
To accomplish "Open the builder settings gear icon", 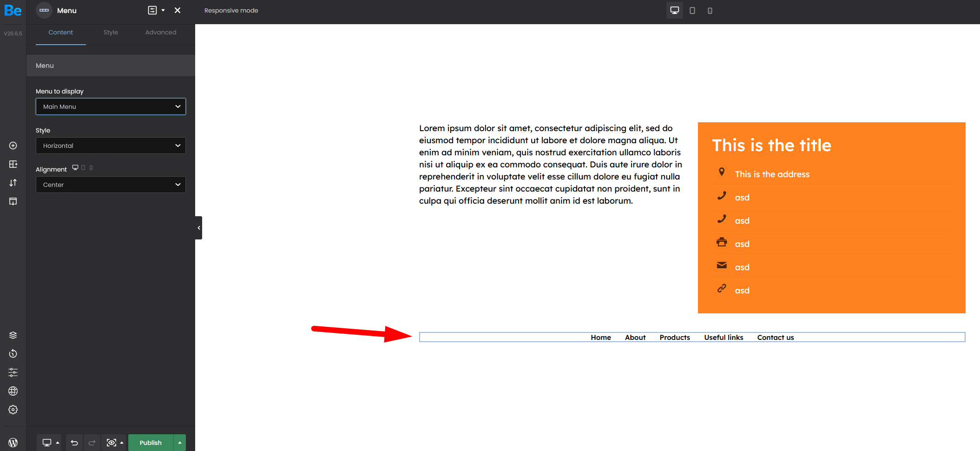I will [x=13, y=410].
